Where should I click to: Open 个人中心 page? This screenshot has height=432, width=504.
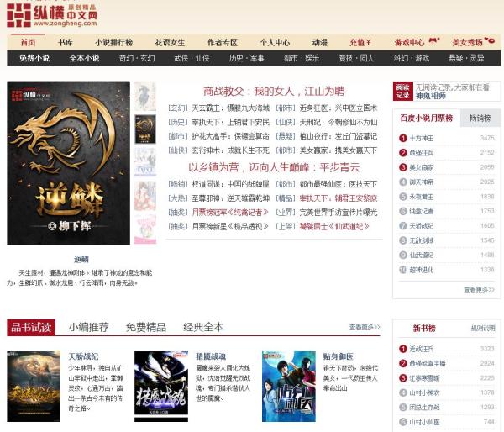pyautogui.click(x=275, y=43)
